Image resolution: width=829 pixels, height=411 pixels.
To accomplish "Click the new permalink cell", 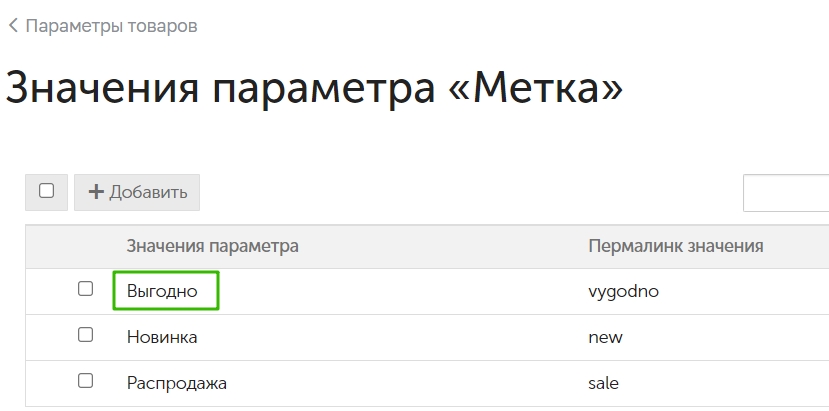I will [x=605, y=337].
